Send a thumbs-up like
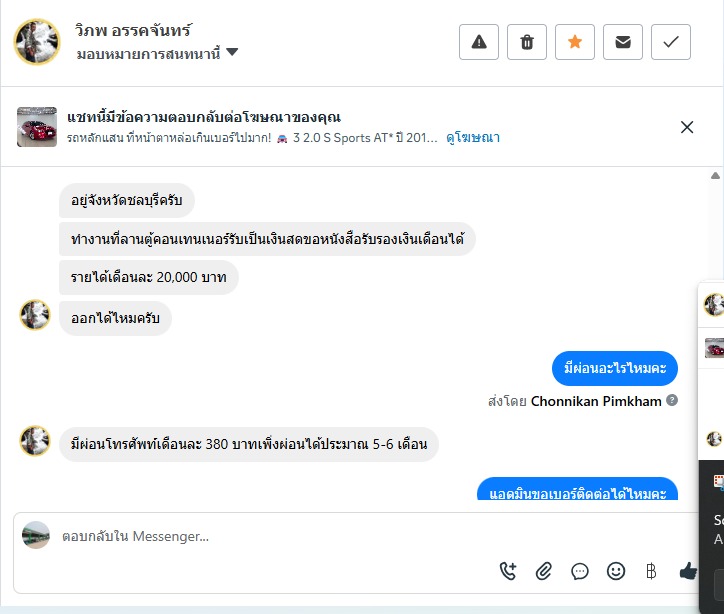This screenshot has width=724, height=614. [688, 571]
